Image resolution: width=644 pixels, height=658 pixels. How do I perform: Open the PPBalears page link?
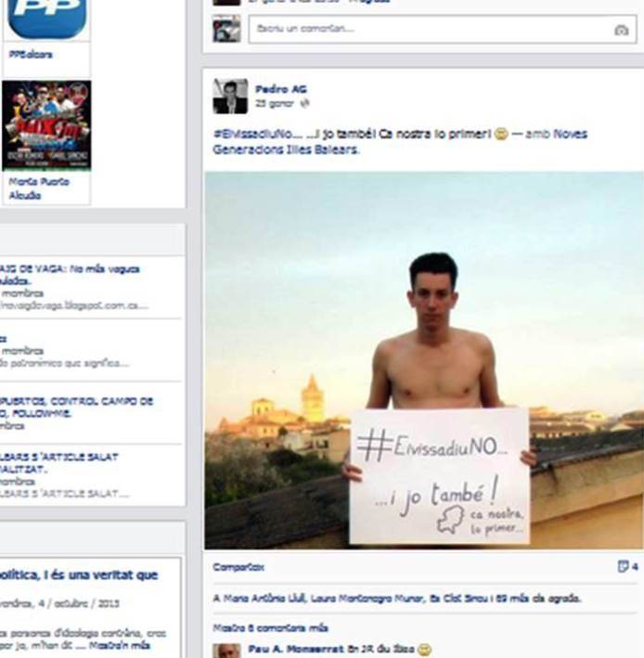[x=31, y=55]
